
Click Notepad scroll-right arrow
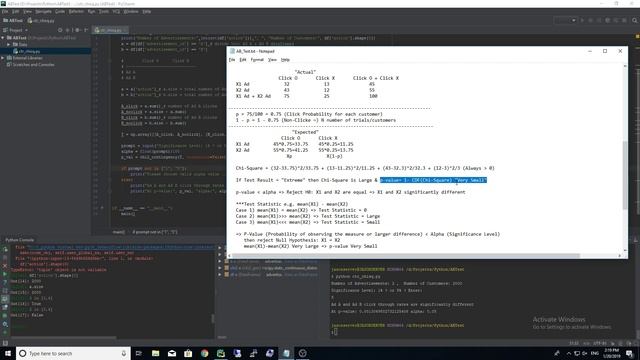620,256
